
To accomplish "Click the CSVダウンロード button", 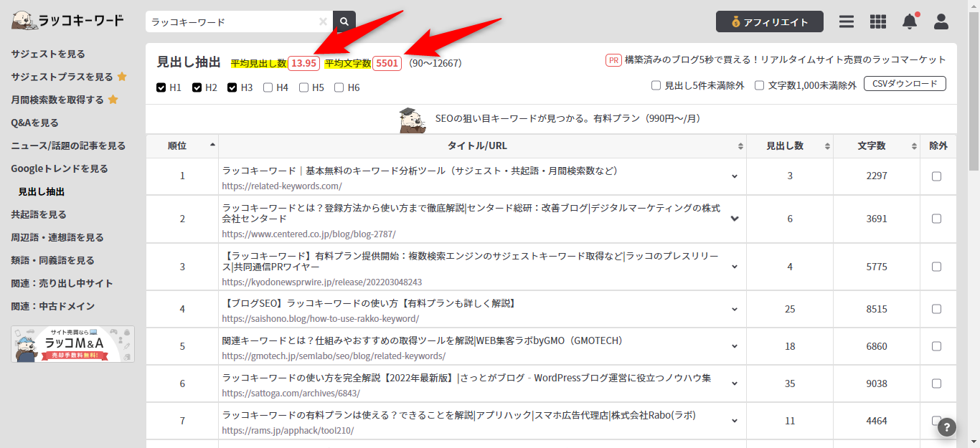I will pyautogui.click(x=905, y=84).
